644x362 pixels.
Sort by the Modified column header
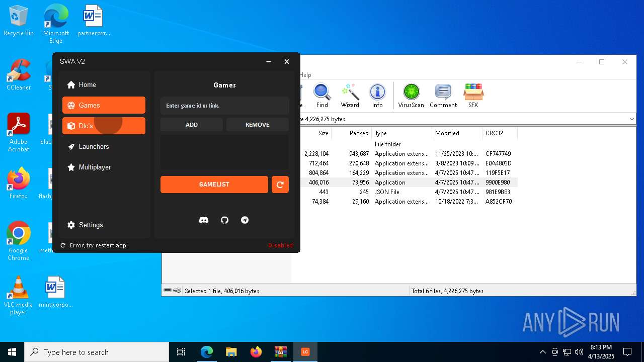point(457,133)
